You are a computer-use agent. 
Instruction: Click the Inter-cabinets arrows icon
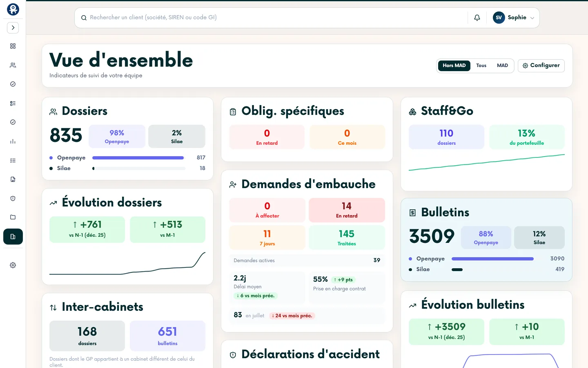click(x=53, y=307)
